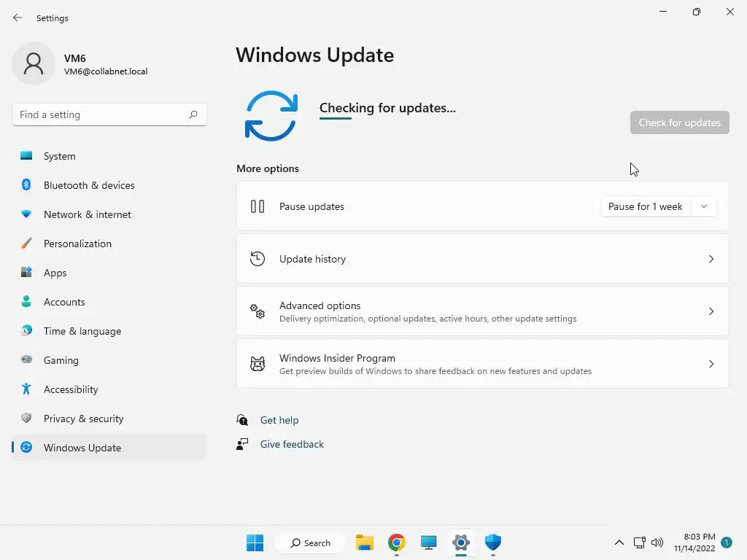Open Accessibility settings page
Viewport: 747px width, 560px height.
pos(109,389)
